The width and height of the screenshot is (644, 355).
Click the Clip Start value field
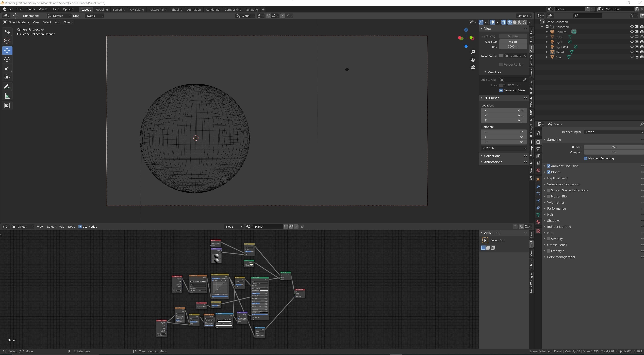pyautogui.click(x=513, y=41)
